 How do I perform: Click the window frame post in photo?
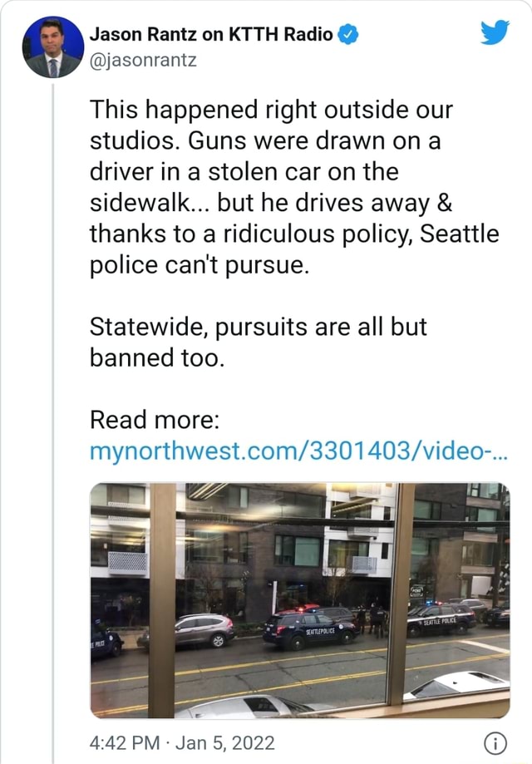162,599
